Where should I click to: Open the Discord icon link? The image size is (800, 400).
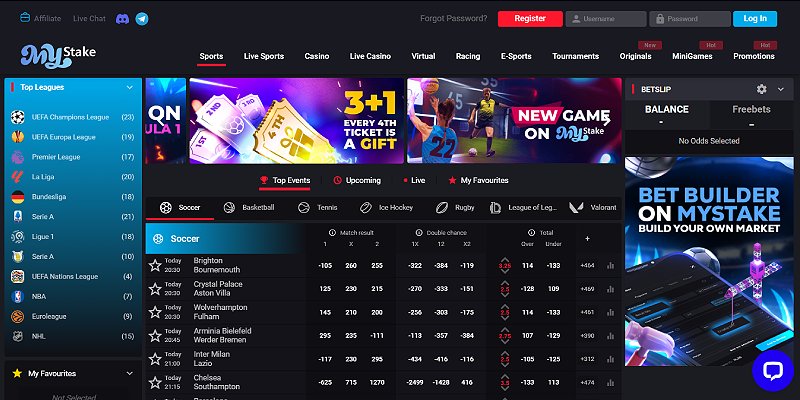[122, 19]
